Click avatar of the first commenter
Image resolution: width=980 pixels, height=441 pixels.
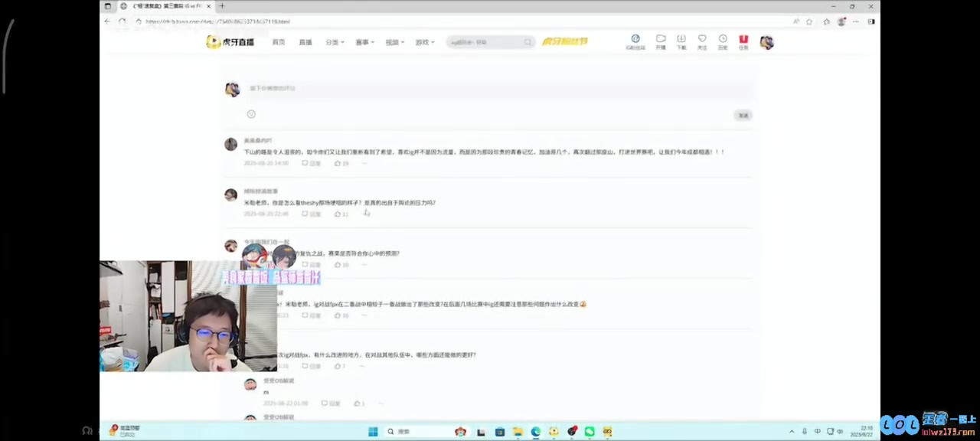[x=230, y=144]
